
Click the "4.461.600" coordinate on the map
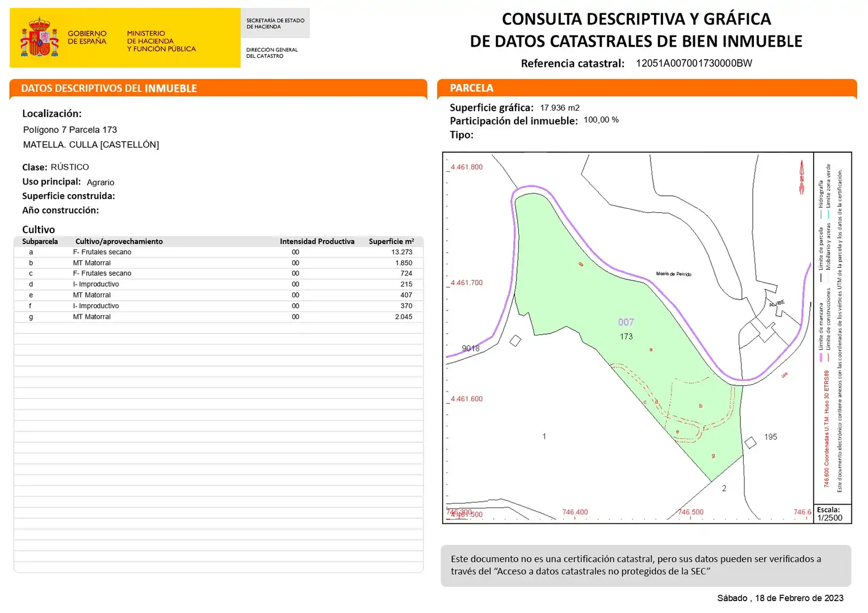point(467,399)
